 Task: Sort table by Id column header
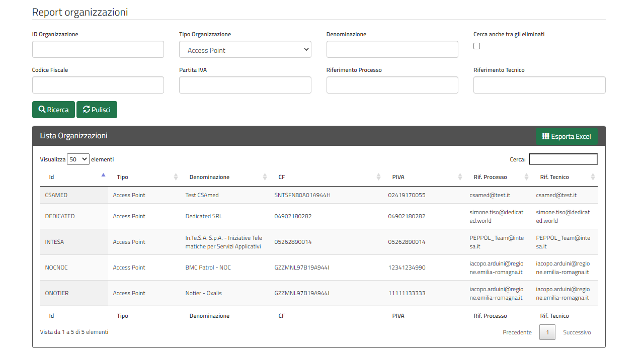click(74, 177)
